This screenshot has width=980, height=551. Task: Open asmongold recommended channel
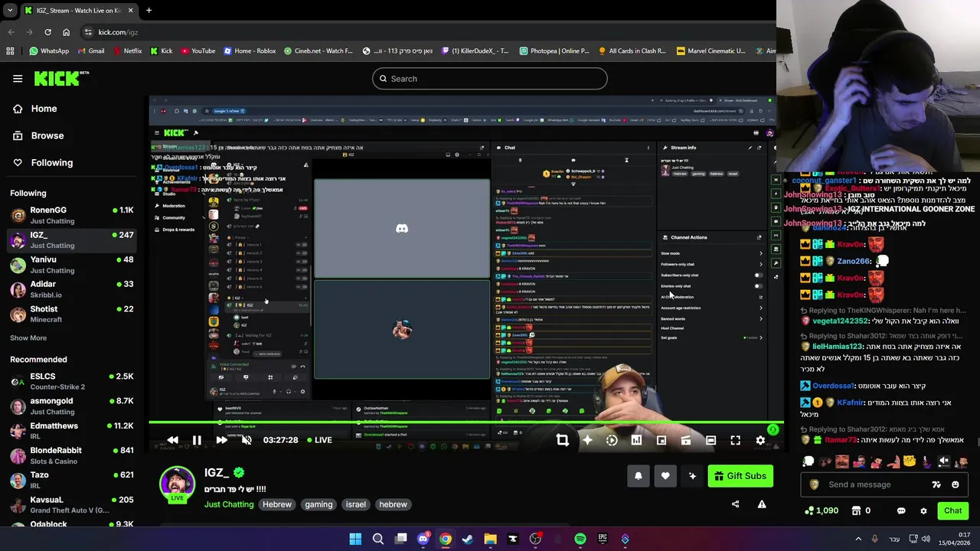[x=73, y=406]
